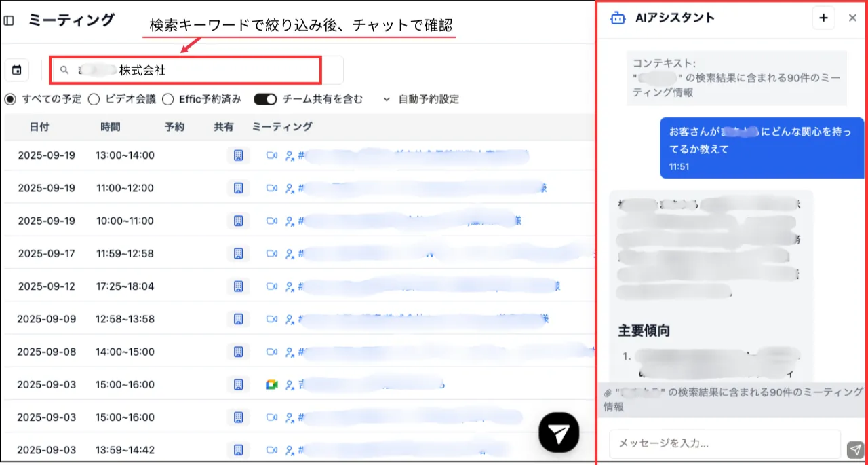Click the share building icon for 2025-09-17 row
The image size is (868, 465).
(x=238, y=253)
